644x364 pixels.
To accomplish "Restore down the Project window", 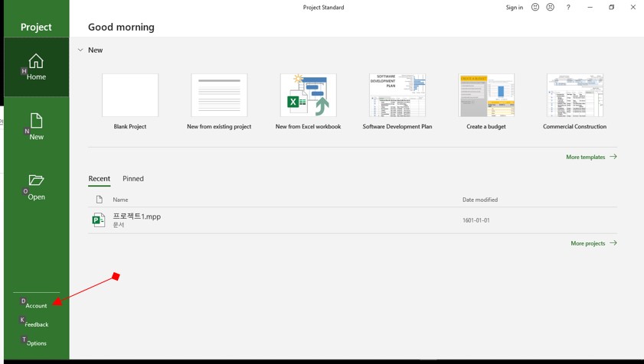I will click(x=612, y=8).
